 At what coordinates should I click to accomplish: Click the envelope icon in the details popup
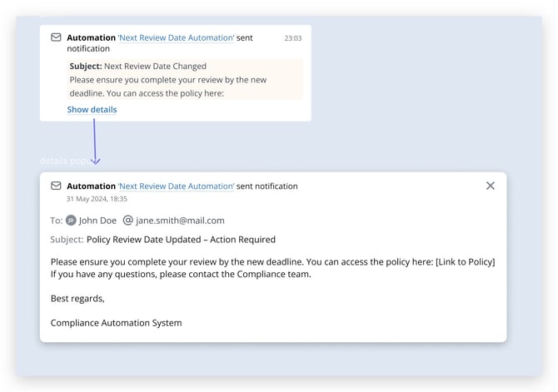click(x=56, y=186)
